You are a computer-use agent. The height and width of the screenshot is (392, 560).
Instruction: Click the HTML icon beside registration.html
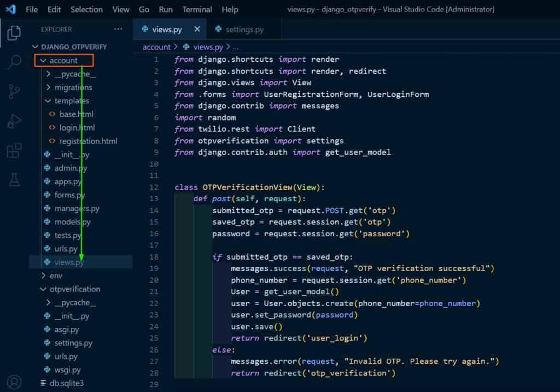52,141
